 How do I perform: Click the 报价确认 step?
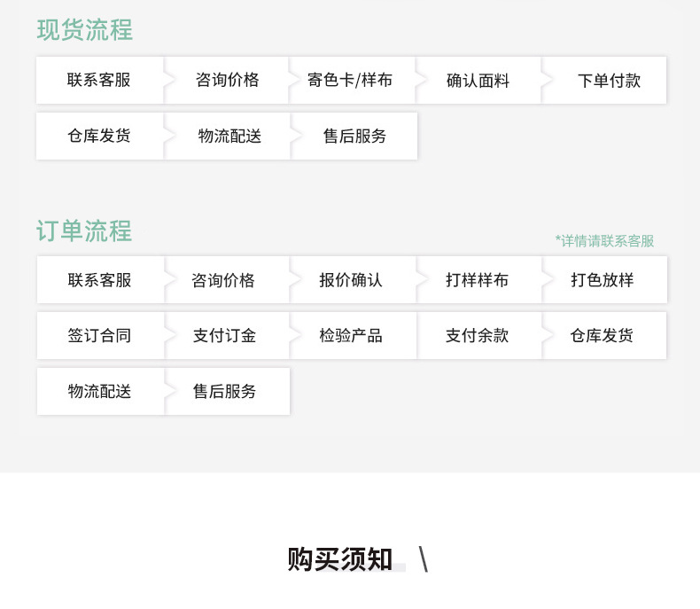[354, 280]
